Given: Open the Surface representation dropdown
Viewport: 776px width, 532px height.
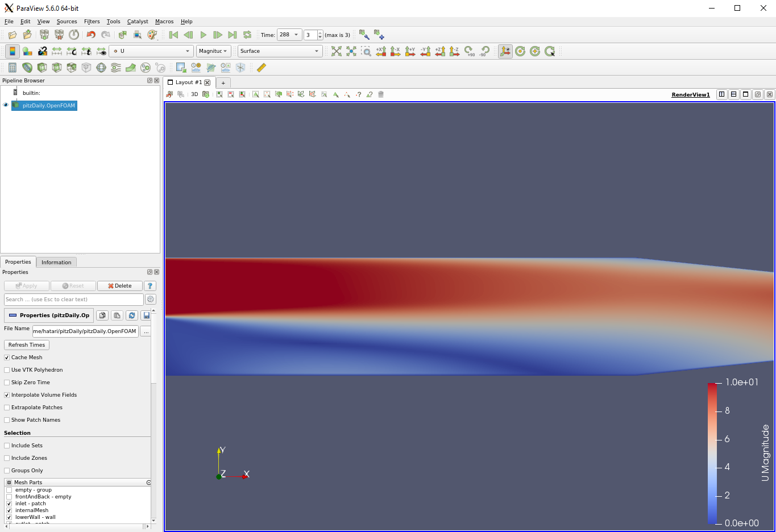Looking at the screenshot, I should tap(280, 51).
